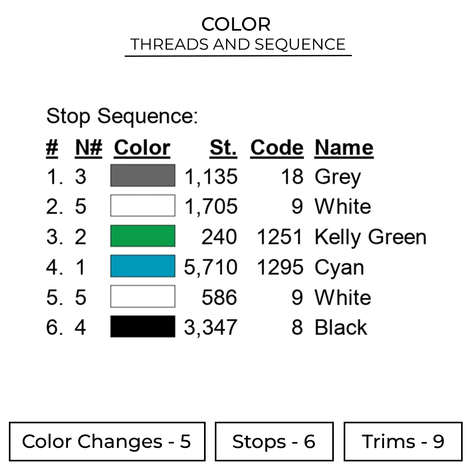Click the Name column header
Screen dimensions: 476x476
pyautogui.click(x=344, y=148)
